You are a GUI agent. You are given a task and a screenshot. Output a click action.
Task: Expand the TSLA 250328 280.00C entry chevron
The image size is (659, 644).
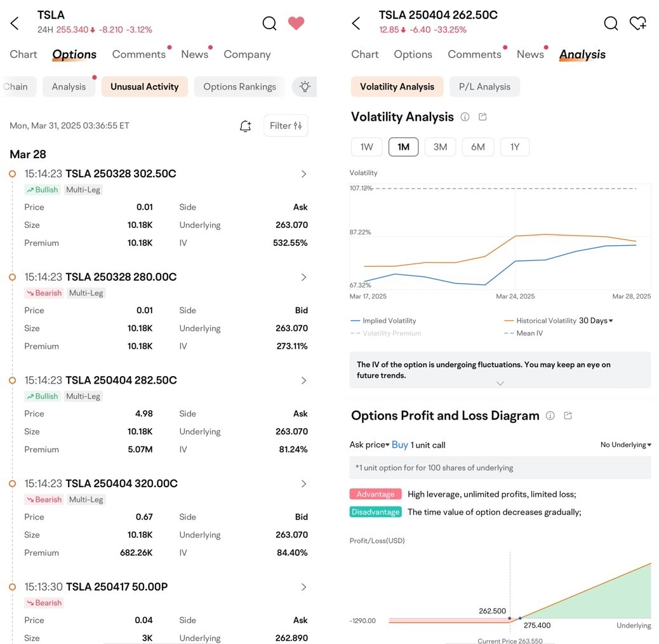coord(303,278)
